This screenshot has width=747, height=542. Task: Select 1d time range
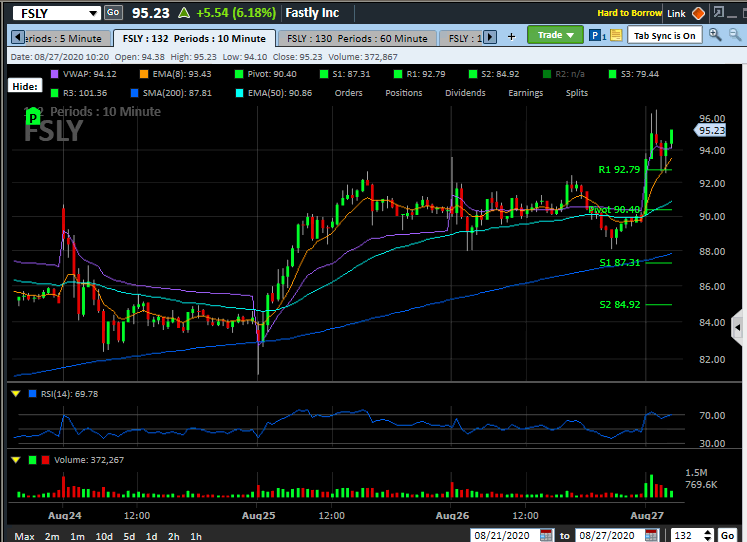(151, 536)
